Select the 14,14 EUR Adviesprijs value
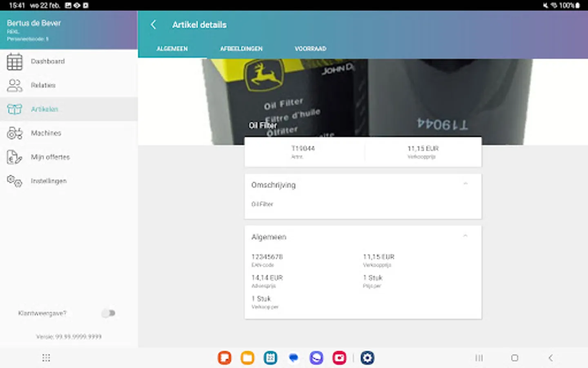Screen dimensions: 588x368 pos(267,278)
